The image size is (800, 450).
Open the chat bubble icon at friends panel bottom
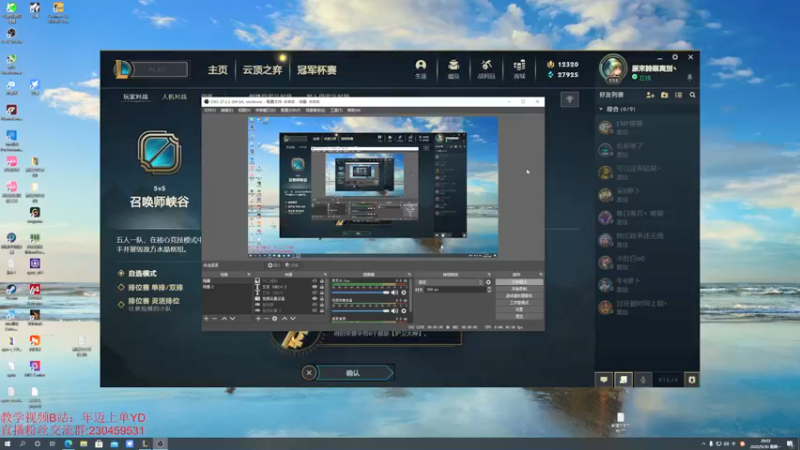[604, 380]
